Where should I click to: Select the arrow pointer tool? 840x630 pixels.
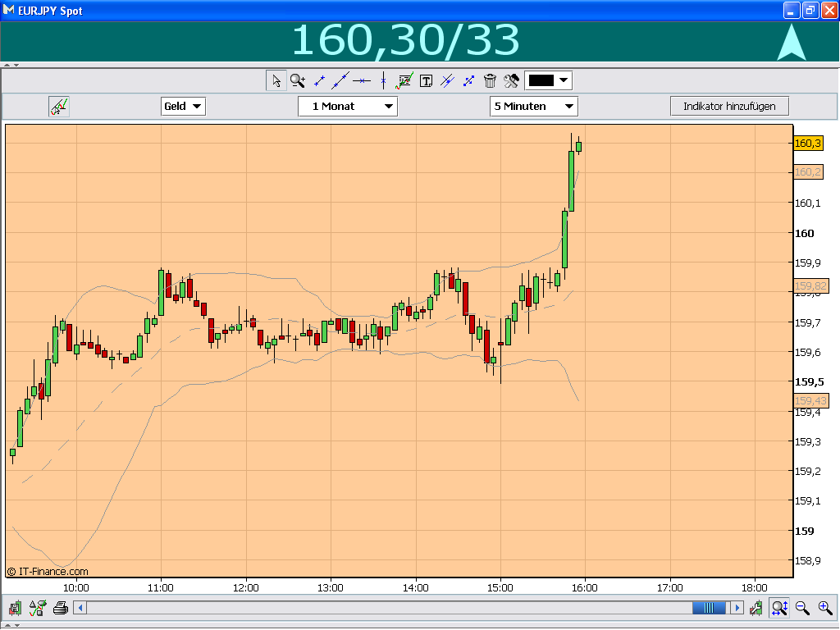point(276,80)
